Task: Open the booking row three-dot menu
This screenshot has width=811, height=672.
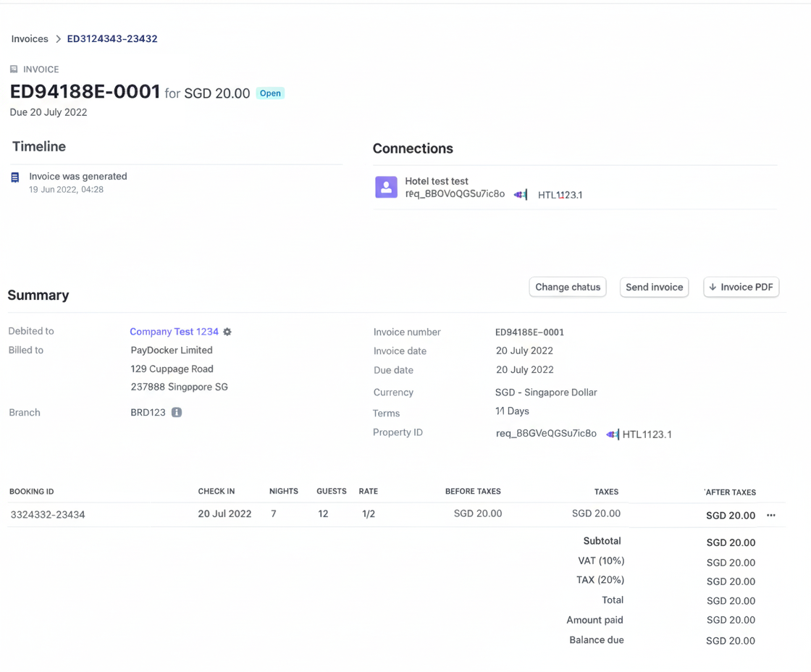Action: point(771,516)
